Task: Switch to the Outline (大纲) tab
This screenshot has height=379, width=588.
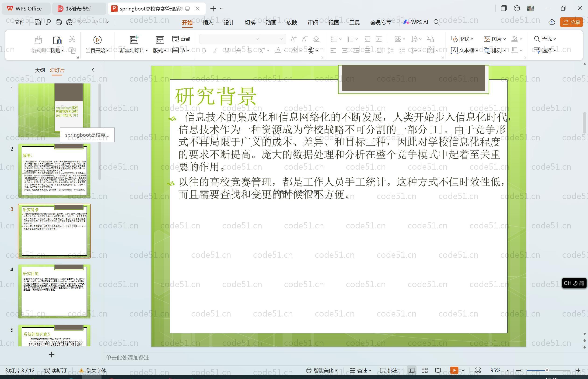Action: (x=40, y=70)
